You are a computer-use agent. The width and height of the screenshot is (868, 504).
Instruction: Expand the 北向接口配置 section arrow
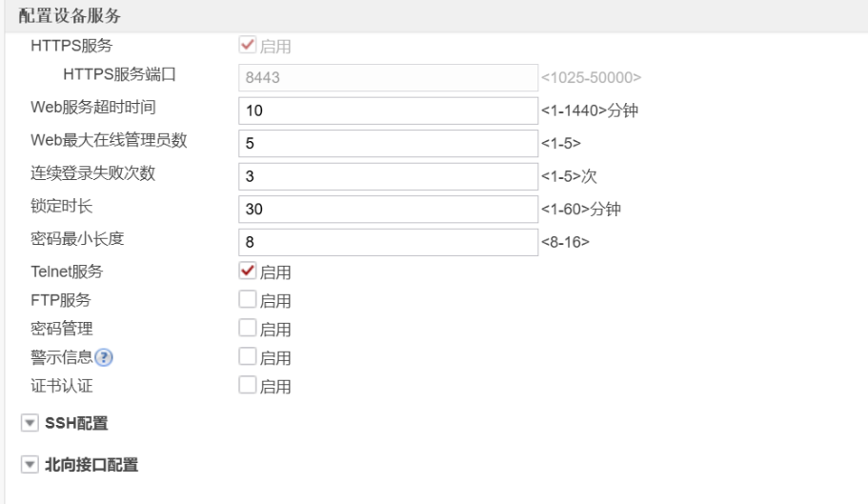pos(30,465)
